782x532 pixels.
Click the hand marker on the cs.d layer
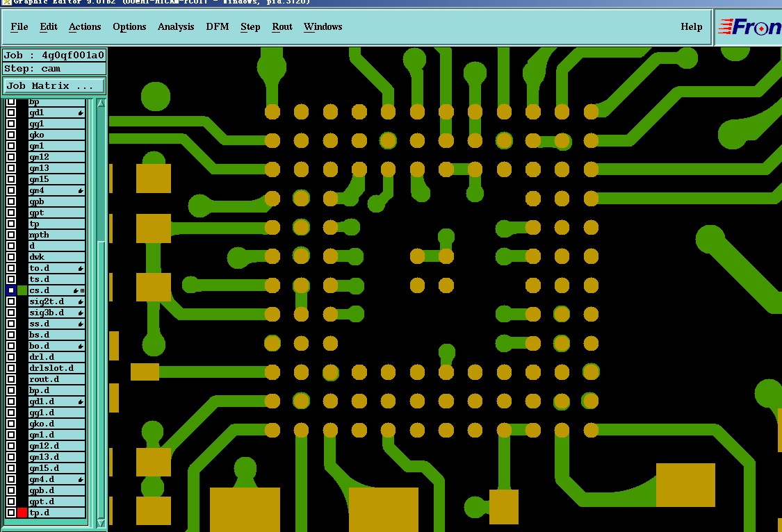[x=76, y=290]
